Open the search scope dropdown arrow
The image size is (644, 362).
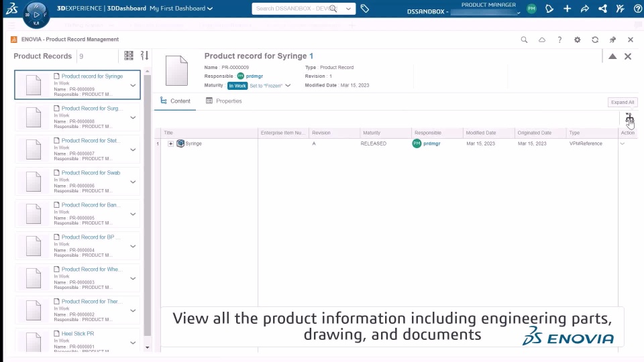348,9
